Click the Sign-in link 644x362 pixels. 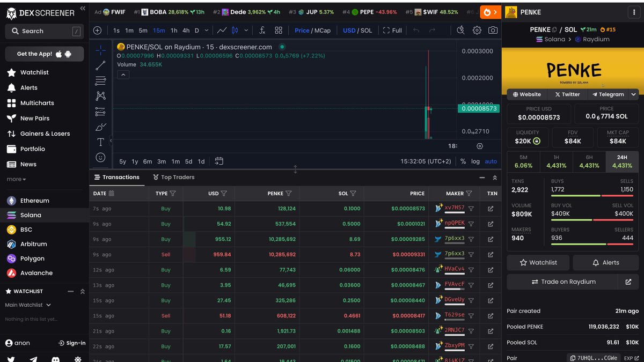(x=72, y=343)
